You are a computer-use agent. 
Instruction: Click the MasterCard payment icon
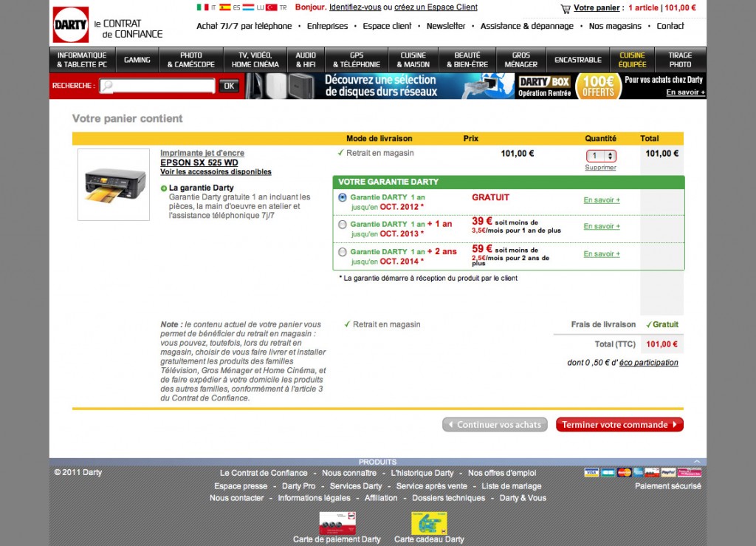pyautogui.click(x=625, y=472)
